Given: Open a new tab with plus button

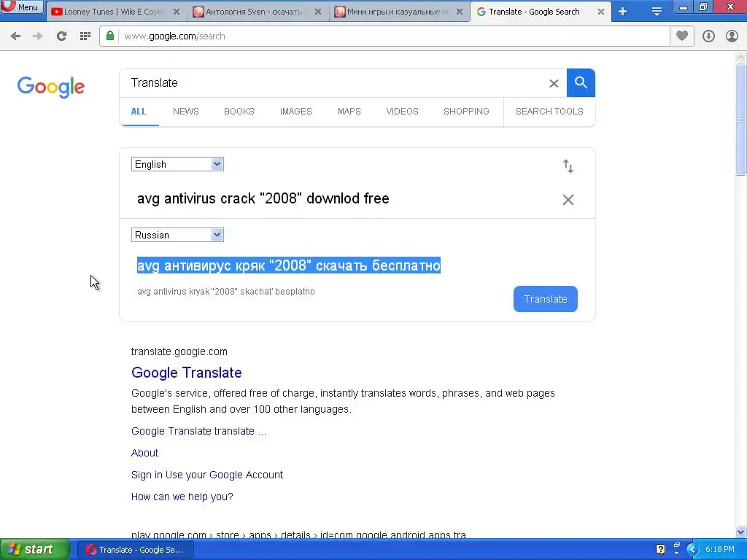Looking at the screenshot, I should tap(623, 12).
